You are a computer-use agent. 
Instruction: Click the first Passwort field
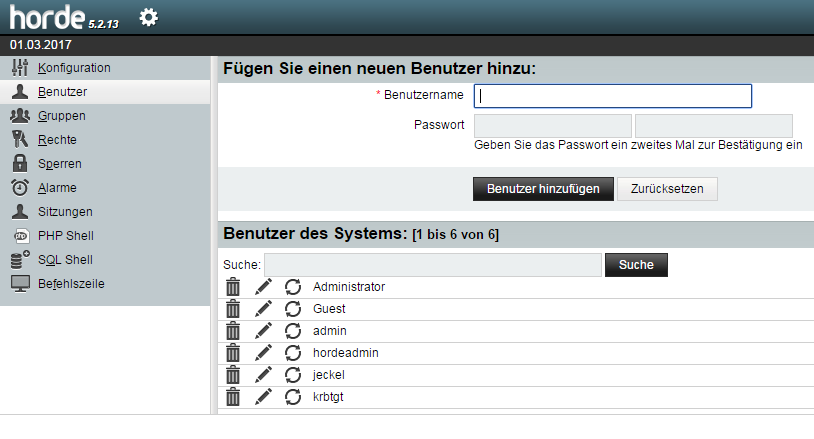[553, 126]
